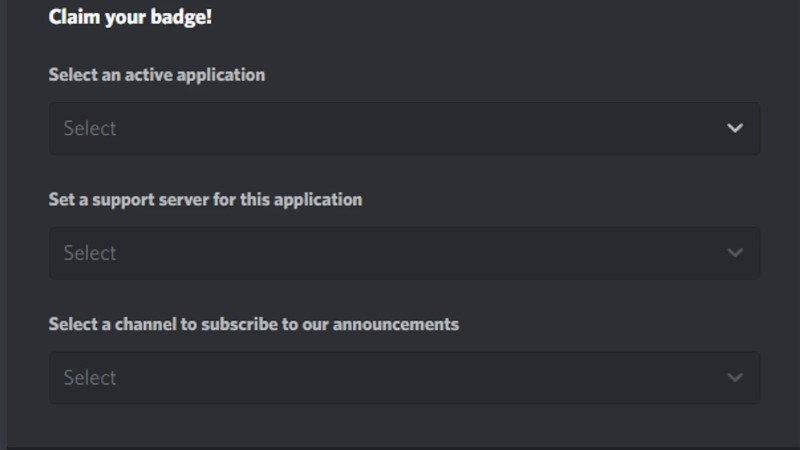The image size is (800, 450).
Task: Open the support server dropdown
Action: [x=404, y=253]
